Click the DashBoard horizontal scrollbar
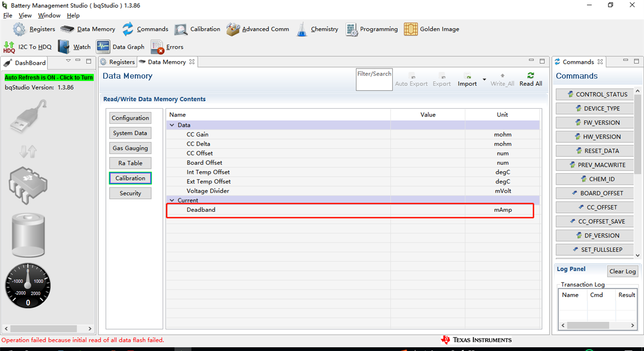The width and height of the screenshot is (644, 351). coord(49,329)
